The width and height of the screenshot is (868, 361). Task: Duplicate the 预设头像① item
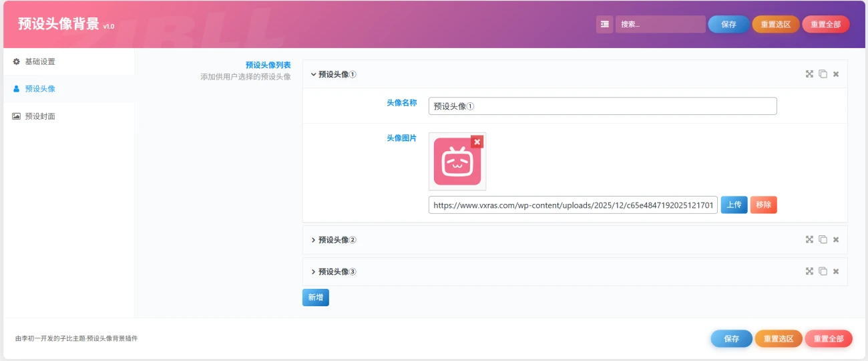823,74
